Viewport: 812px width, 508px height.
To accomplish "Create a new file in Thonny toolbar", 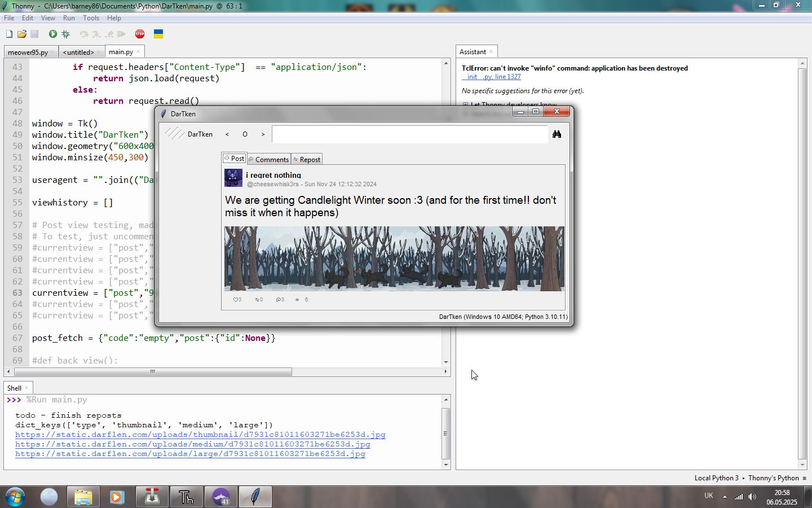I will click(9, 34).
